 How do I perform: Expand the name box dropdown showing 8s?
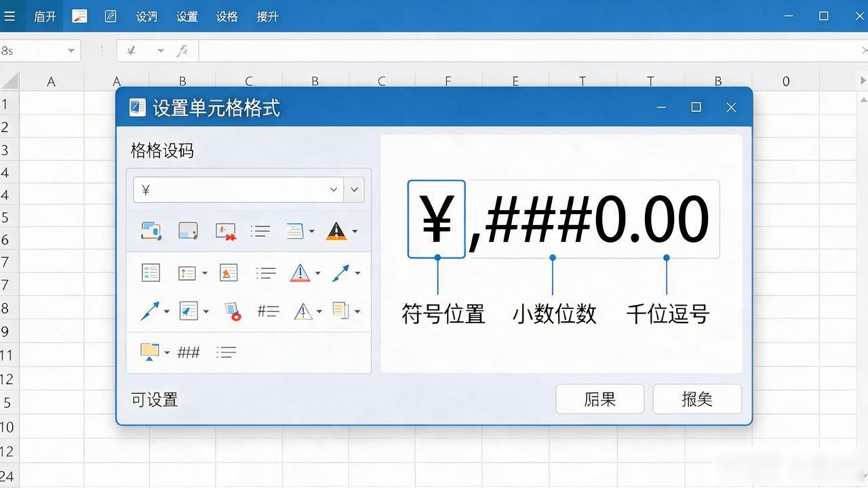coord(71,51)
